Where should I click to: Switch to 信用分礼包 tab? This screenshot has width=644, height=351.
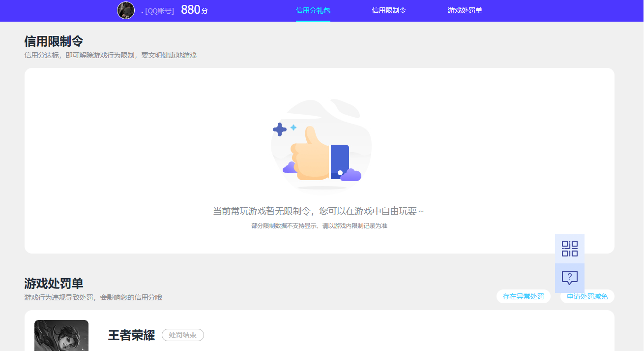(x=313, y=10)
